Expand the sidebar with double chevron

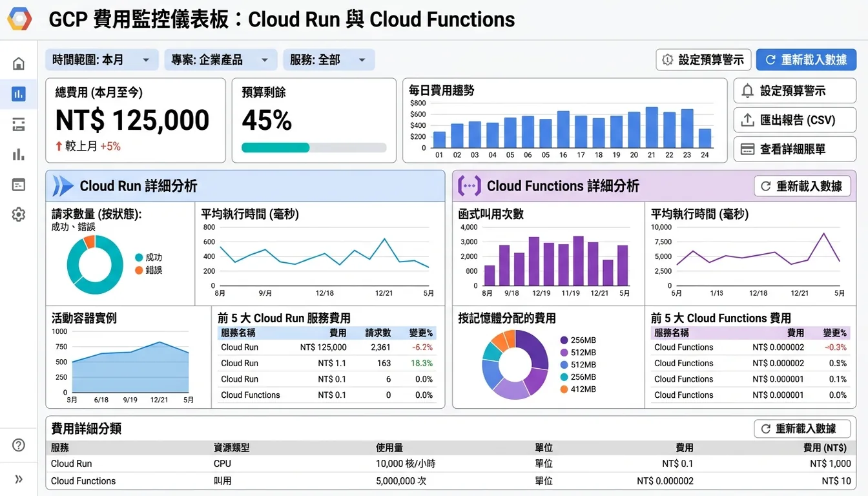(x=19, y=479)
